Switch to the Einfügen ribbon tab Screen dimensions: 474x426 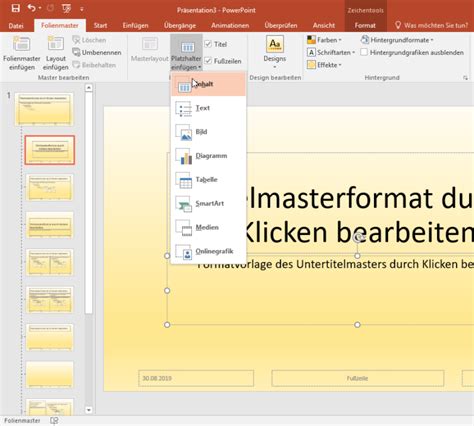click(135, 25)
